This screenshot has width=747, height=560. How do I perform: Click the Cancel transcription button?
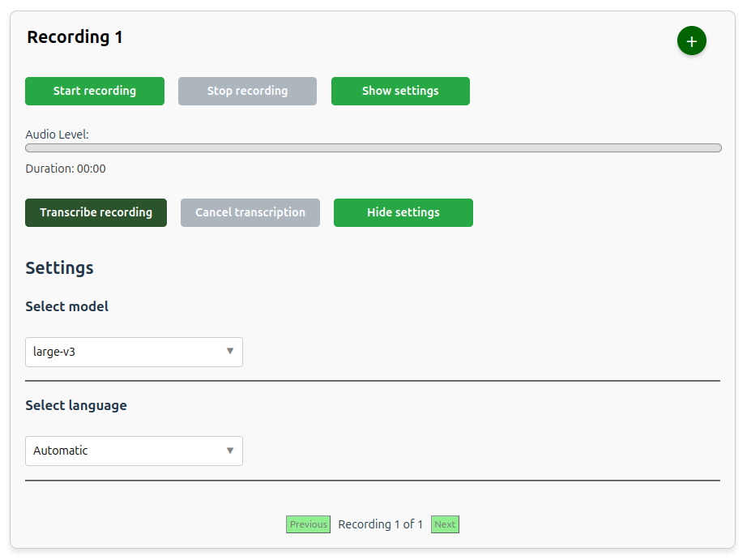(x=250, y=212)
